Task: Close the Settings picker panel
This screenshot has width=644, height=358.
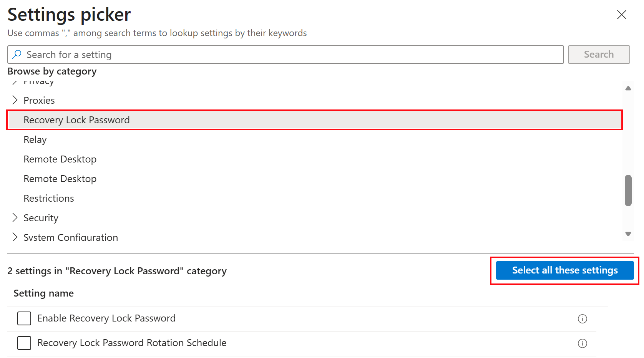Action: click(621, 15)
